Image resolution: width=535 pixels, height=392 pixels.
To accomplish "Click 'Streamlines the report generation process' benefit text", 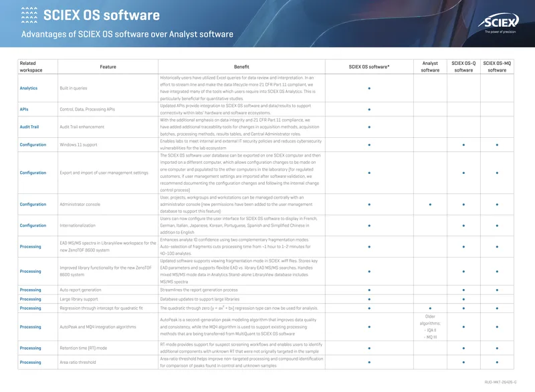I will (x=199, y=290).
